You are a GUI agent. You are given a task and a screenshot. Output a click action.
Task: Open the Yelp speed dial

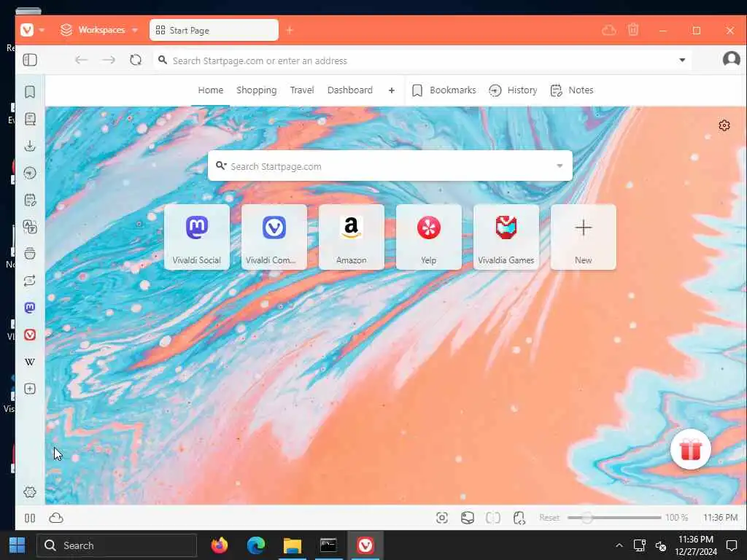[429, 237]
